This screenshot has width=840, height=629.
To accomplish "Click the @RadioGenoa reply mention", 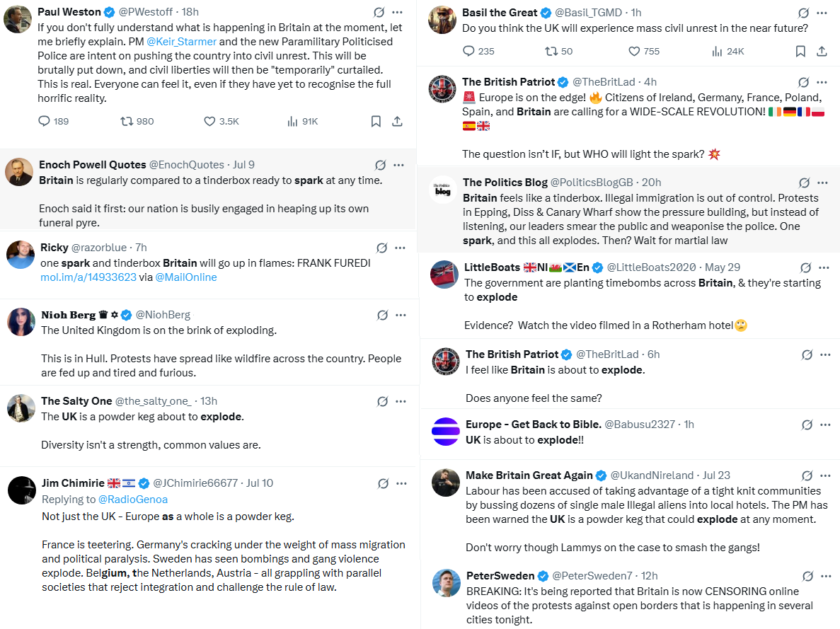I will (132, 500).
